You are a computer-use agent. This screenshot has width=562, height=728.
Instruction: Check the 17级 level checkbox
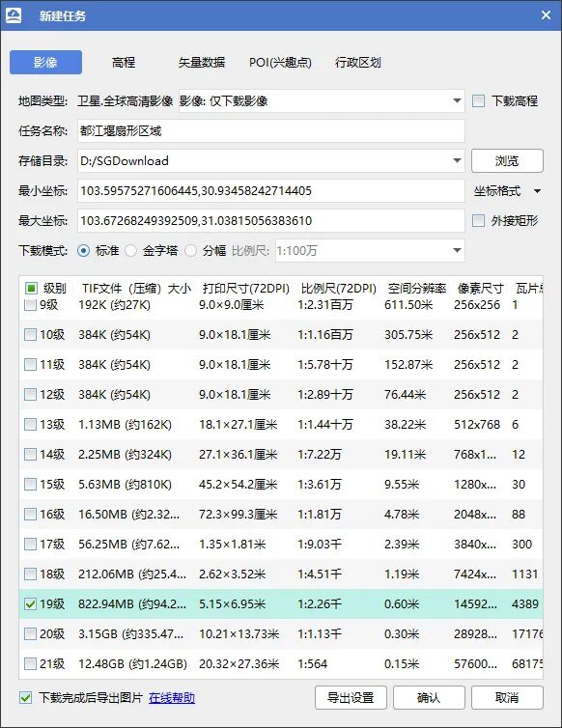(x=30, y=545)
